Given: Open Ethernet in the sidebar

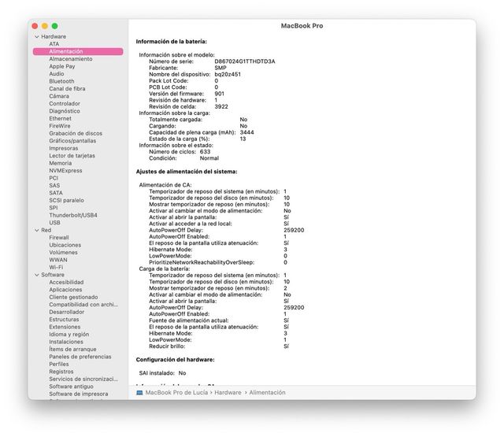Looking at the screenshot, I should [x=61, y=119].
